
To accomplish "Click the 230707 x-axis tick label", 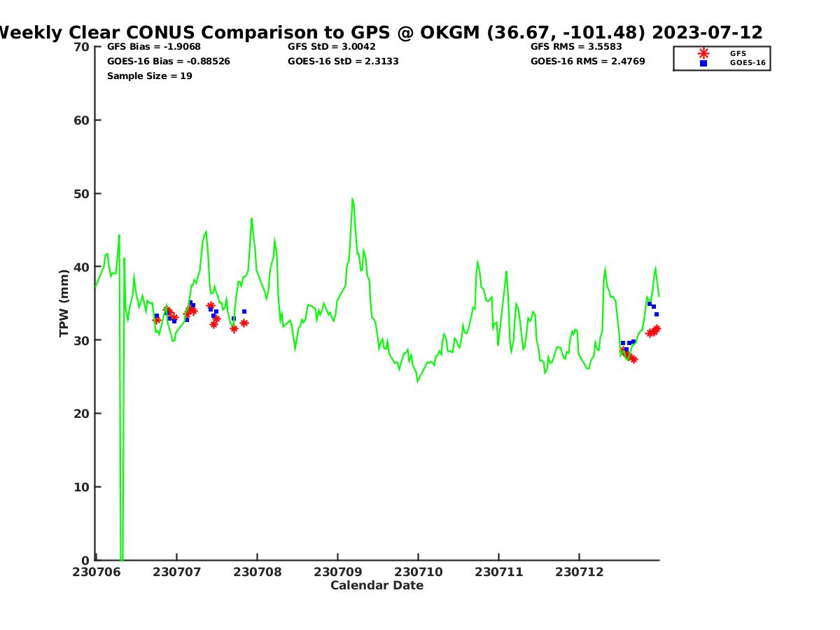I will 176,572.
